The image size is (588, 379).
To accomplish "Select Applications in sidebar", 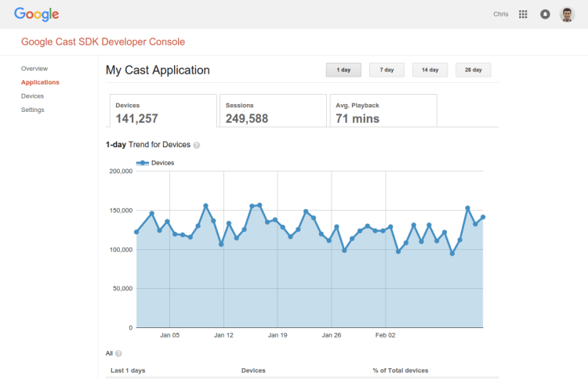I will point(40,82).
